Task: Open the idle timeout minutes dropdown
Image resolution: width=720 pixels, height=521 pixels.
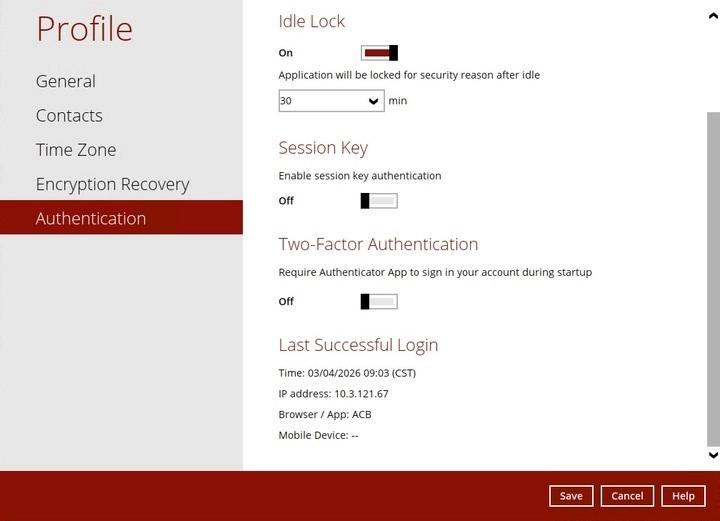Action: (330, 101)
